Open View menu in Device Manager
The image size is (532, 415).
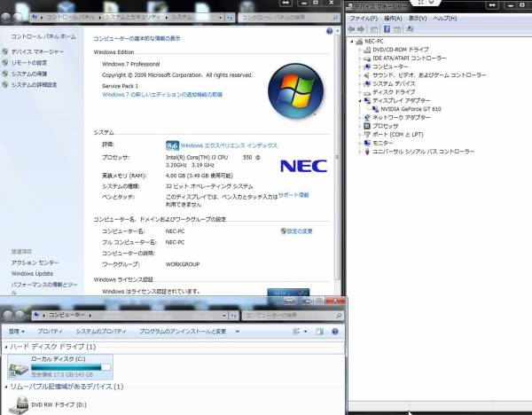pos(418,18)
